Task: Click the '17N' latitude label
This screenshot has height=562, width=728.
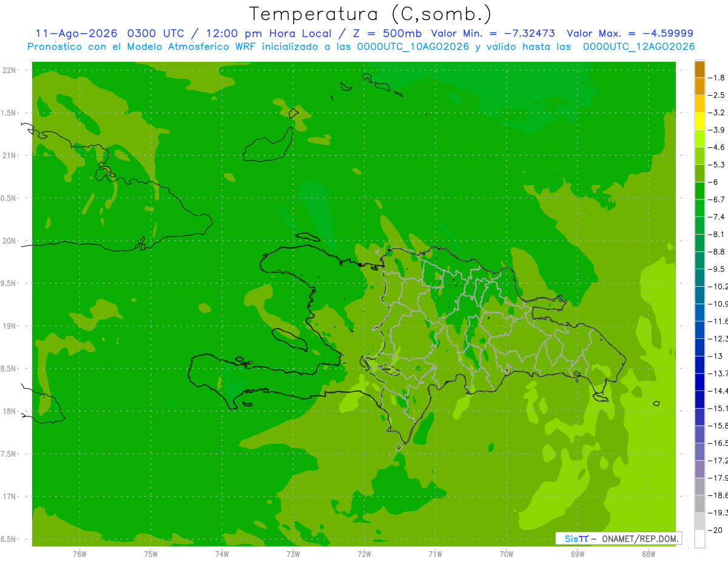Action: [x=10, y=497]
